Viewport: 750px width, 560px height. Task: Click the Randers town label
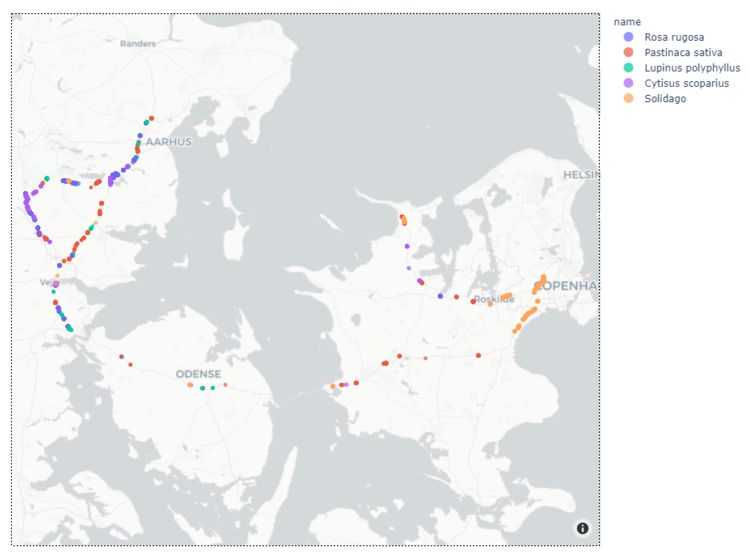pos(138,44)
